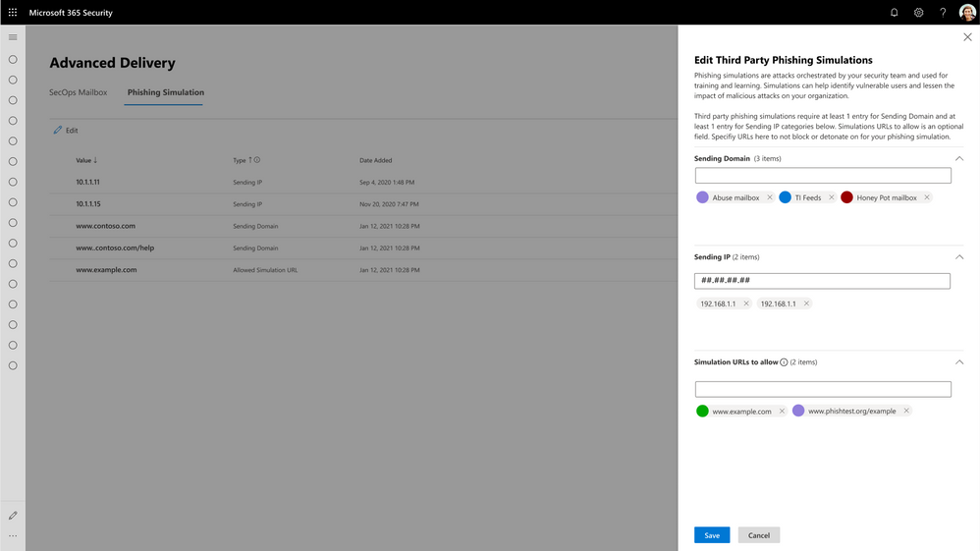Screen dimensions: 980x551
Task: Collapse the Simulation URLs to allow section
Action: (959, 362)
